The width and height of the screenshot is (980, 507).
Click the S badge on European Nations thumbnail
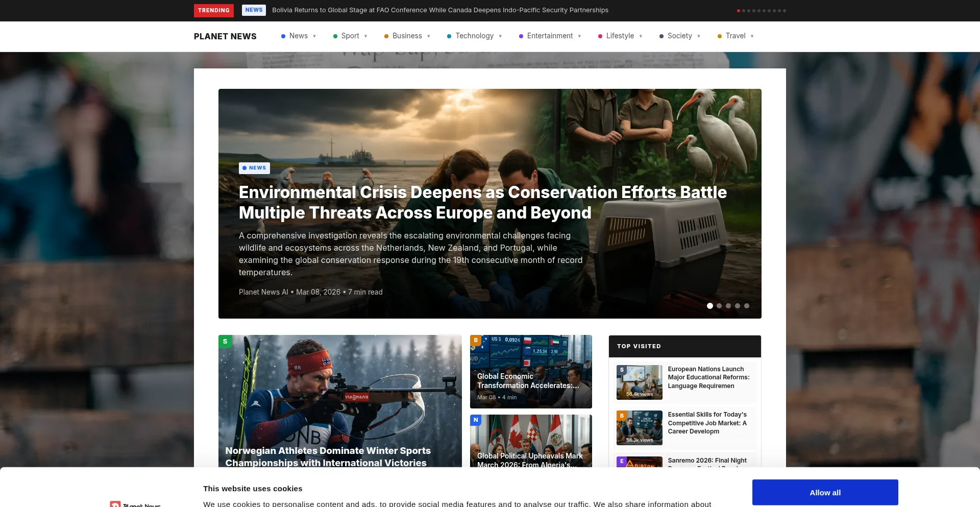pos(622,370)
